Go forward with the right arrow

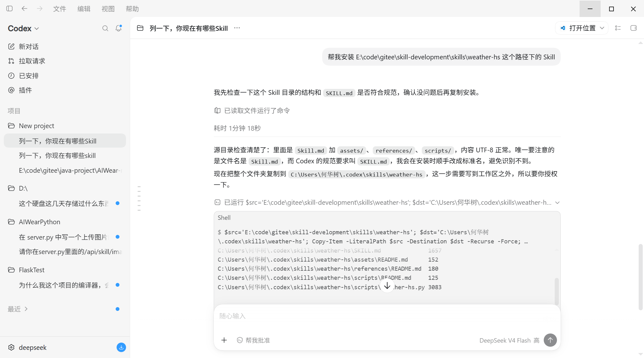pyautogui.click(x=40, y=8)
